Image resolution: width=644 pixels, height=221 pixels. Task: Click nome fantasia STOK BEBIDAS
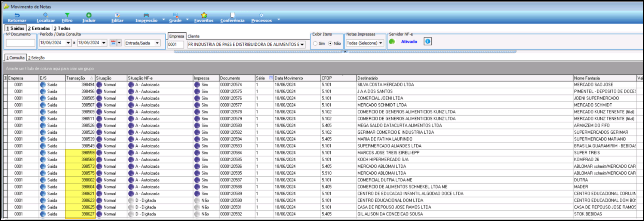[x=588, y=214]
